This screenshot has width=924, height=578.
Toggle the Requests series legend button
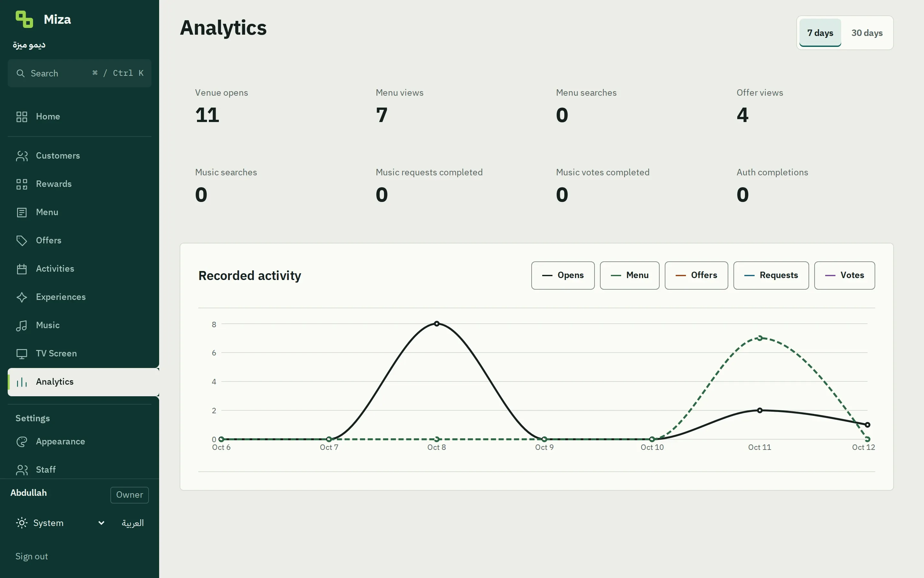(x=771, y=276)
